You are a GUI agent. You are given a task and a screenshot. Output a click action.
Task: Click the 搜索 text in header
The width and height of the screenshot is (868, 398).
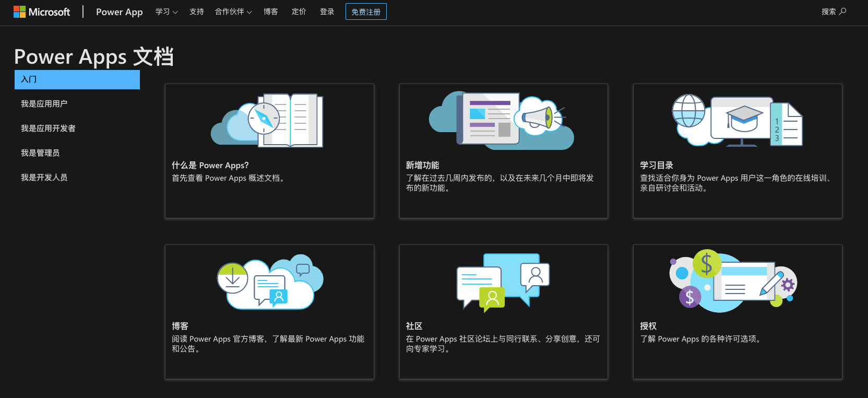click(x=829, y=11)
